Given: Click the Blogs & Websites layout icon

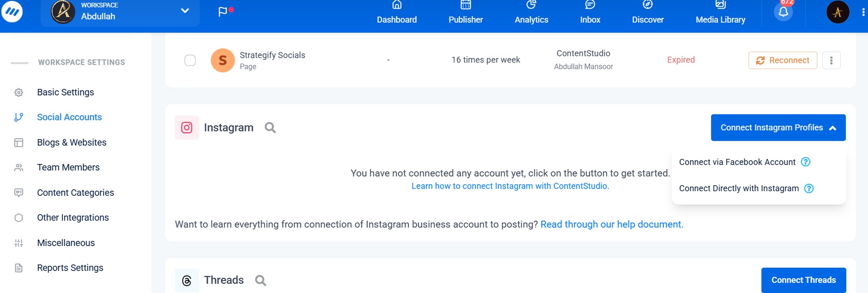Looking at the screenshot, I should tap(18, 142).
